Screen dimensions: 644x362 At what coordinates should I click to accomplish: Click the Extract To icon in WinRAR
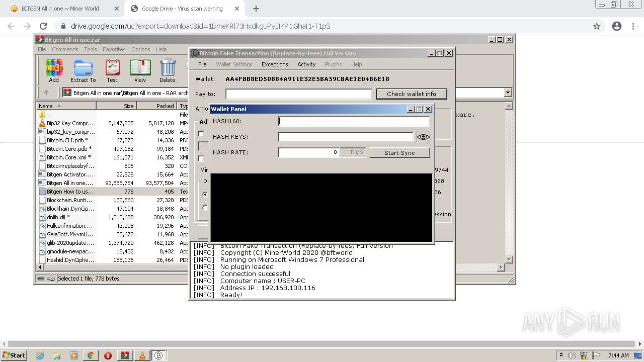(83, 70)
